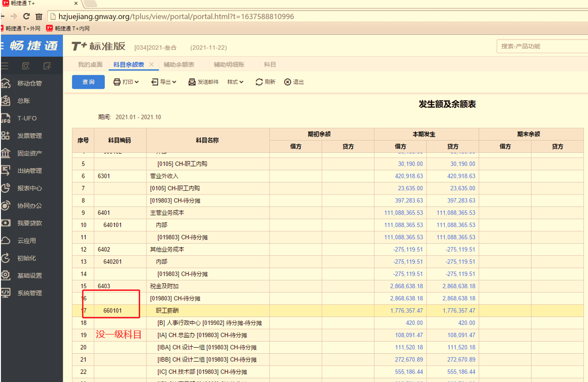
Task: Open the 移动仓管 sidebar icon
Action: 6,83
